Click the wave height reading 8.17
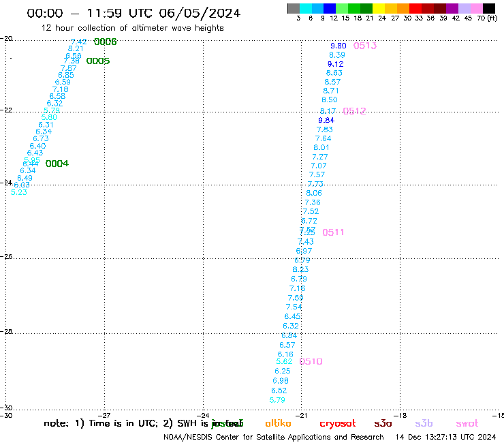 pyautogui.click(x=328, y=111)
